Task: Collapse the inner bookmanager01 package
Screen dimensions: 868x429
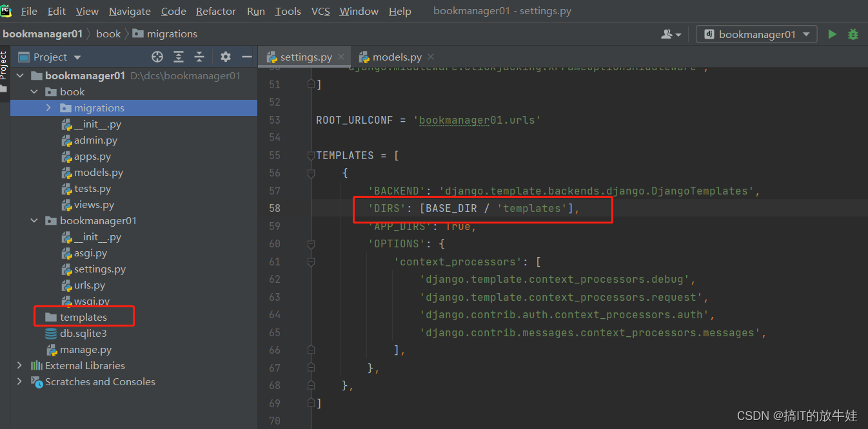Action: click(x=34, y=220)
